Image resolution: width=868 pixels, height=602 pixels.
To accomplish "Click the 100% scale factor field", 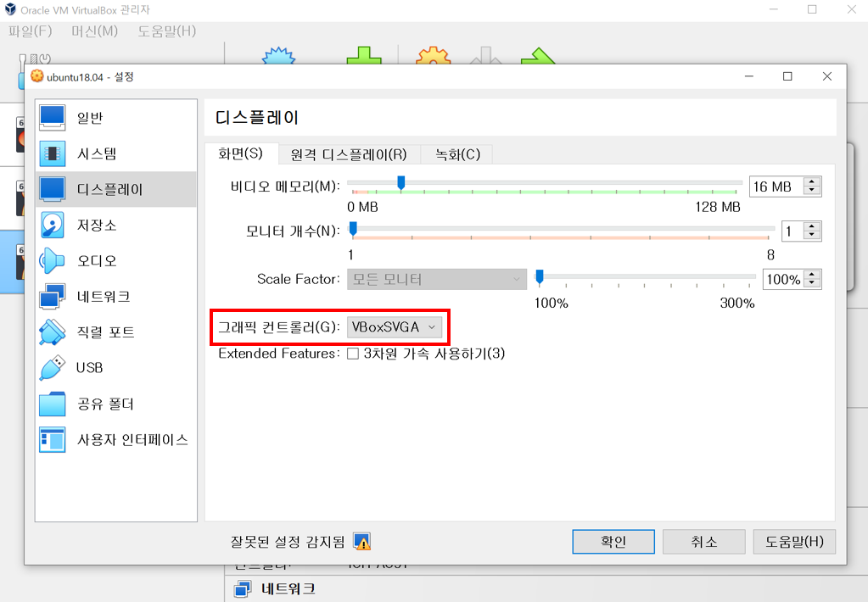I will pos(783,280).
